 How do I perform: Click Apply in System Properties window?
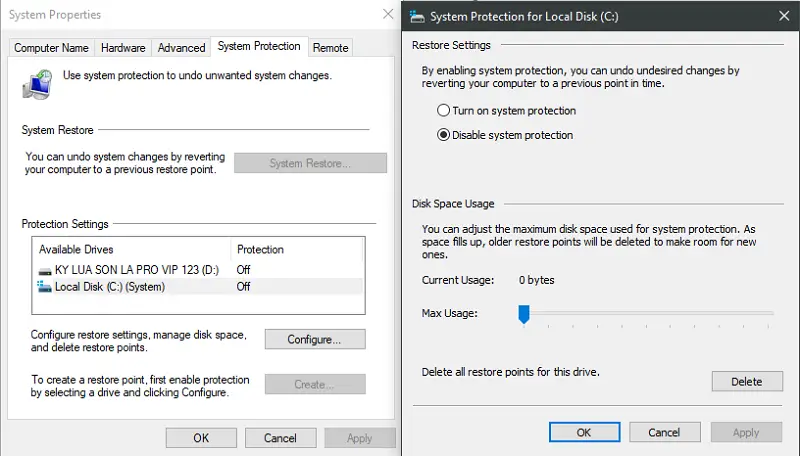360,438
